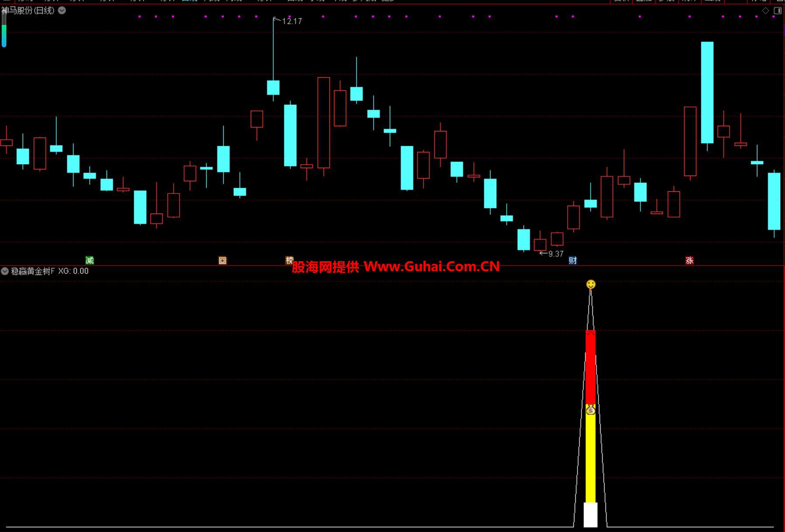Click the smiley face signal icon
The height and width of the screenshot is (532, 785).
click(590, 284)
